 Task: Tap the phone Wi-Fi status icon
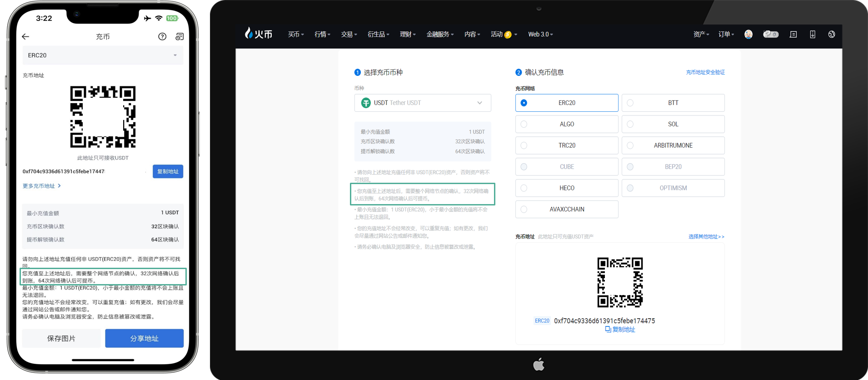click(x=159, y=18)
